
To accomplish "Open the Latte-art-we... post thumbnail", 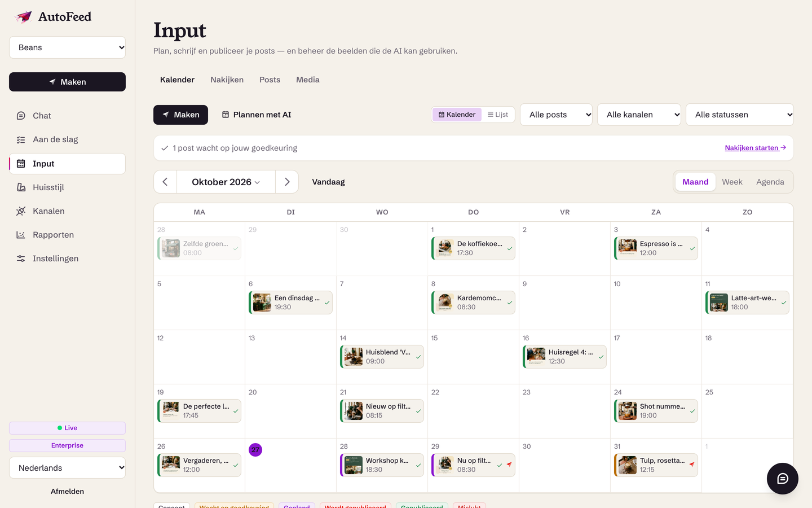I will point(718,303).
